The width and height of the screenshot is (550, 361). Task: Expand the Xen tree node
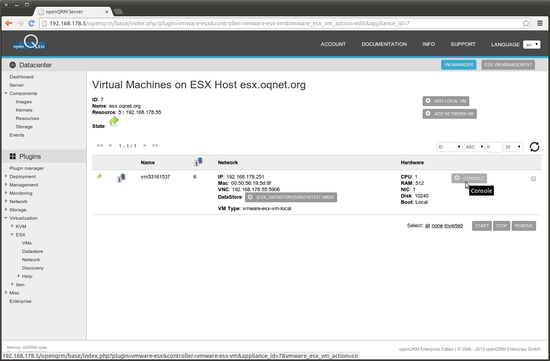tap(12, 284)
